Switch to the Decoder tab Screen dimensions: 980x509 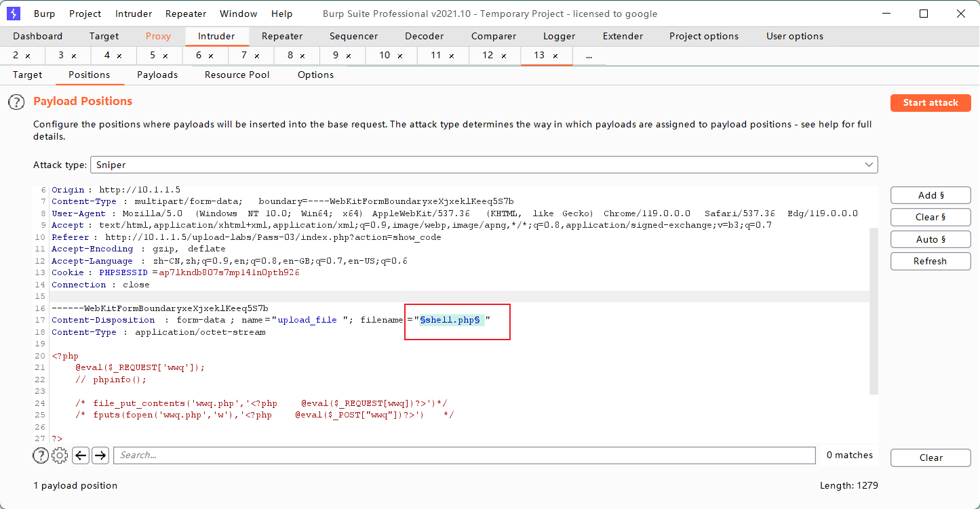(424, 37)
